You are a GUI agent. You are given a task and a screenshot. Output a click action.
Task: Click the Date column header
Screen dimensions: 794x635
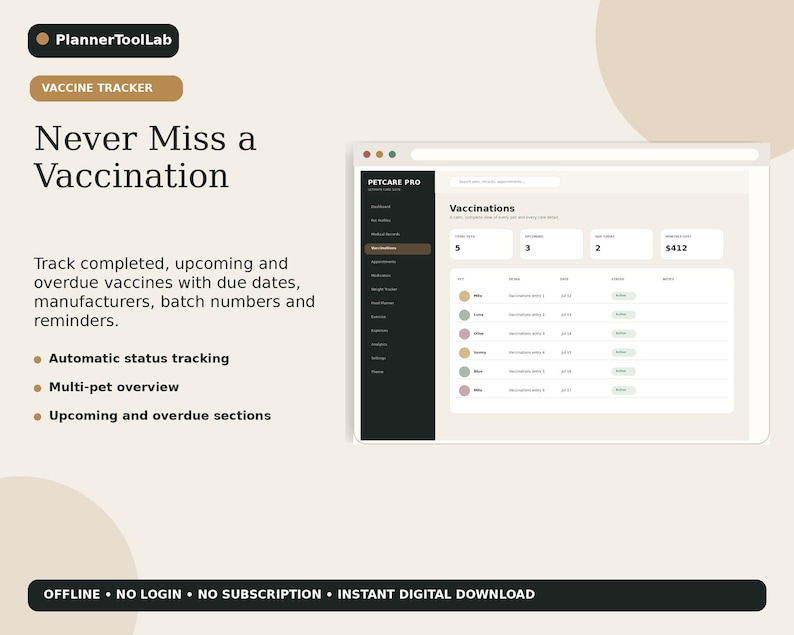[x=564, y=279]
